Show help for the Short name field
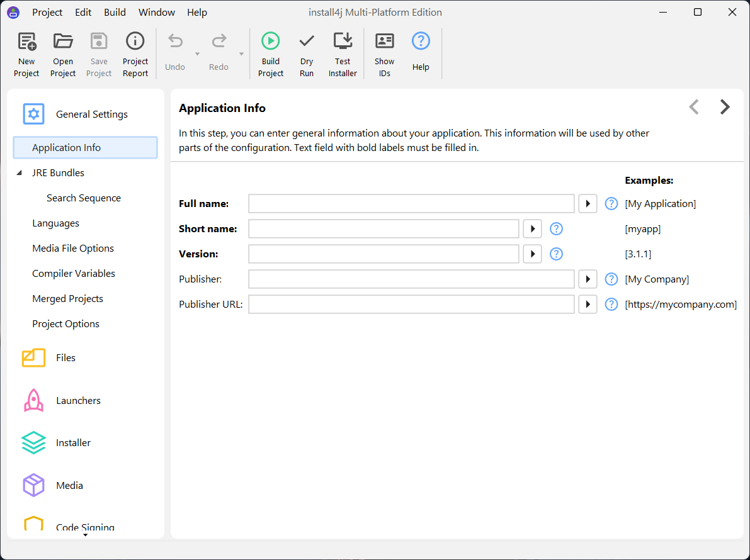 (x=556, y=229)
